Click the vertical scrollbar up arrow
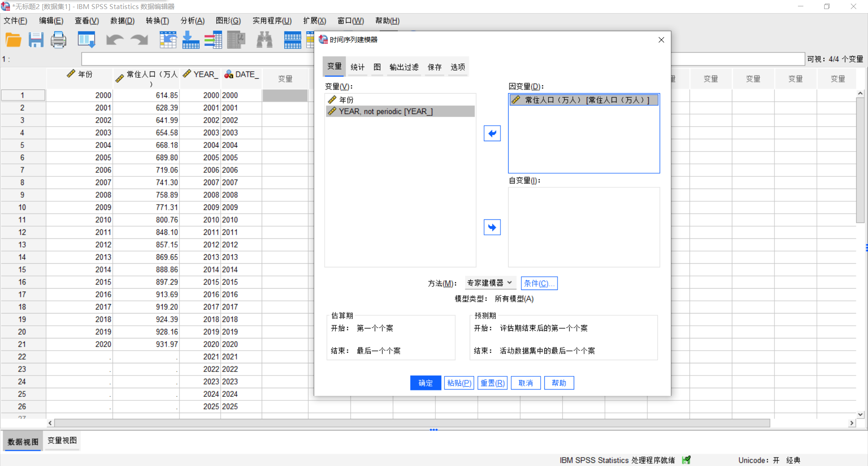Viewport: 868px width, 466px height. [x=860, y=93]
